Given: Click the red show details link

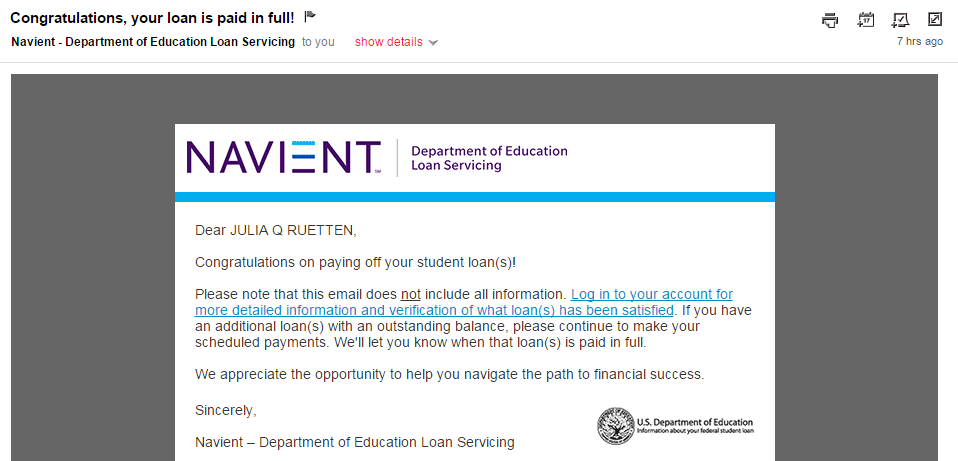Looking at the screenshot, I should [389, 42].
